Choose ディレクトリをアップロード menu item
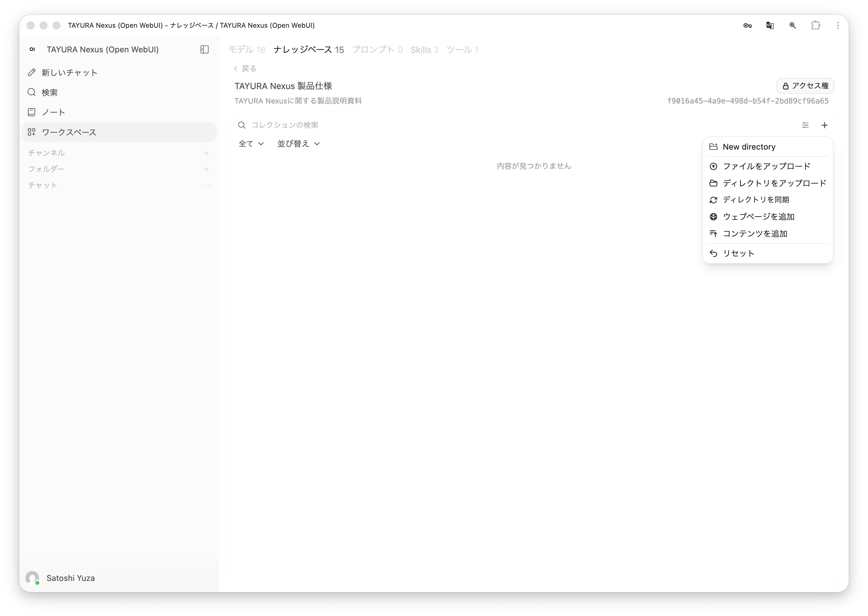This screenshot has height=616, width=868. tap(768, 183)
